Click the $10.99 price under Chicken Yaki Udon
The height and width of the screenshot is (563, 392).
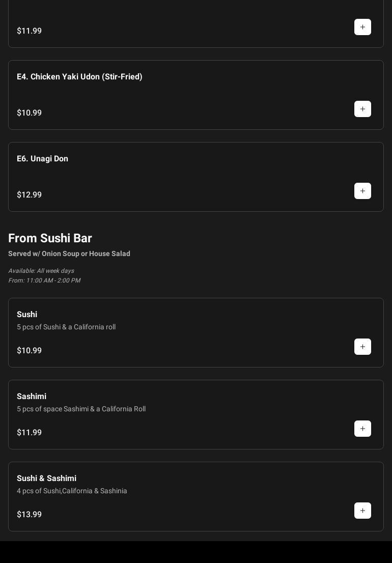tap(29, 113)
